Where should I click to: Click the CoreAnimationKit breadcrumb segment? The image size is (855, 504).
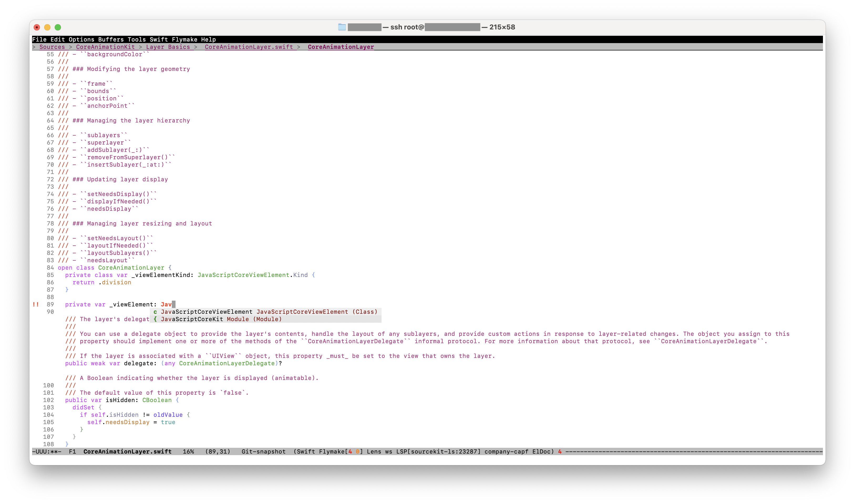[x=105, y=47]
